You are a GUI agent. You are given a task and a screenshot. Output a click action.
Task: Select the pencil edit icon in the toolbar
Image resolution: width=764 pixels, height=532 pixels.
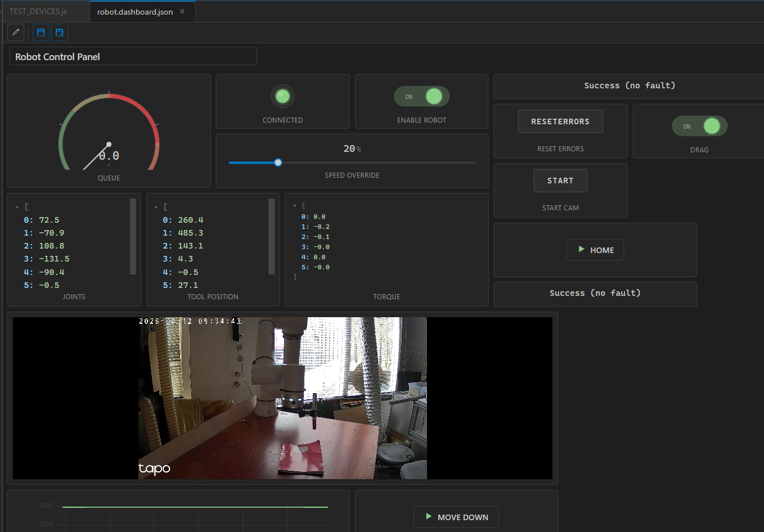[x=15, y=32]
